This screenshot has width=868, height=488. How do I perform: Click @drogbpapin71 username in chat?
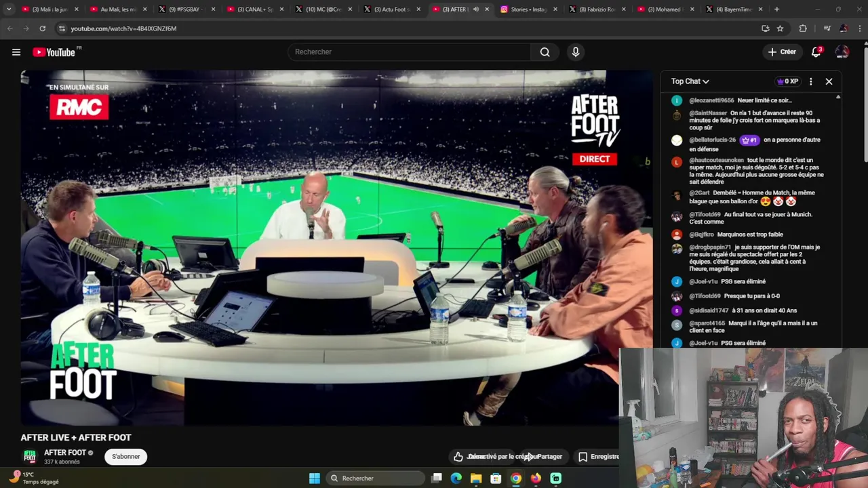point(710,247)
